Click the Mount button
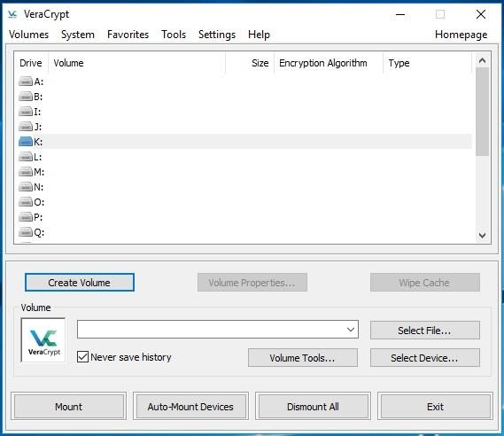The height and width of the screenshot is (436, 504). pos(69,407)
